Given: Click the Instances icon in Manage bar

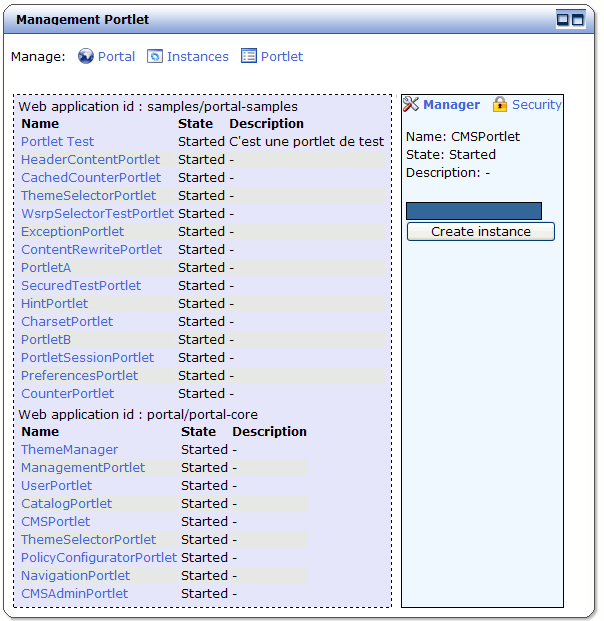Looking at the screenshot, I should tap(155, 57).
